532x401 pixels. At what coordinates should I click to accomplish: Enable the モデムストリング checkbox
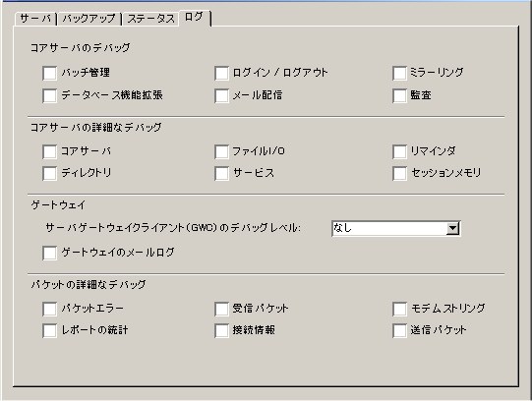tap(399, 309)
